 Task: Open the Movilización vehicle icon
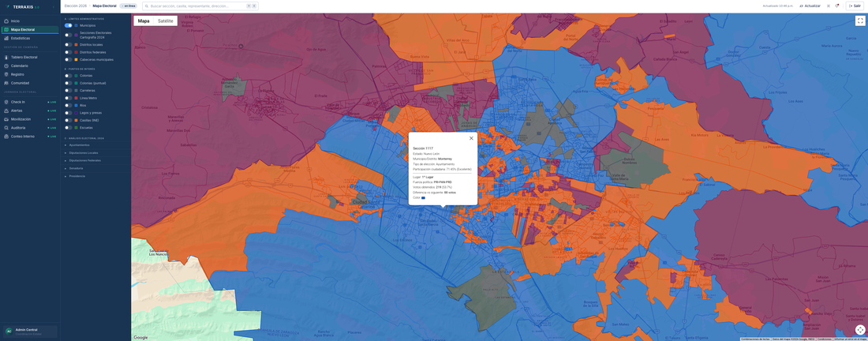6,119
